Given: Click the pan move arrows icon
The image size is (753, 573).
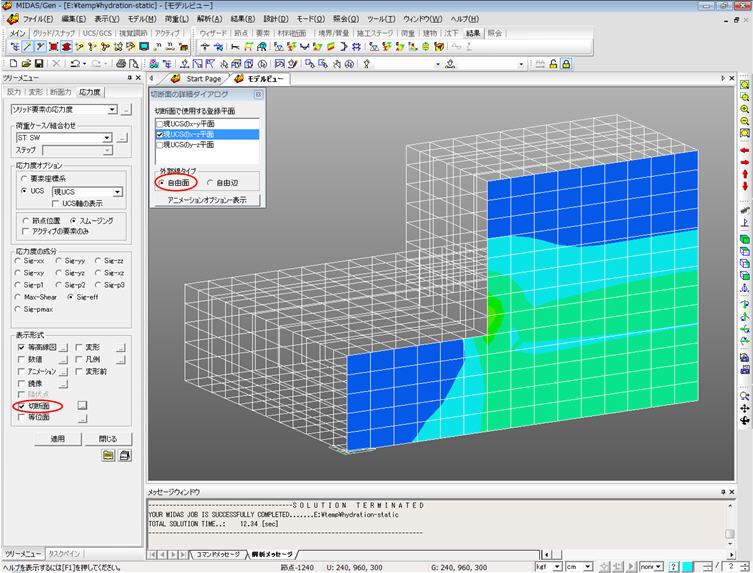Looking at the screenshot, I should (x=744, y=408).
